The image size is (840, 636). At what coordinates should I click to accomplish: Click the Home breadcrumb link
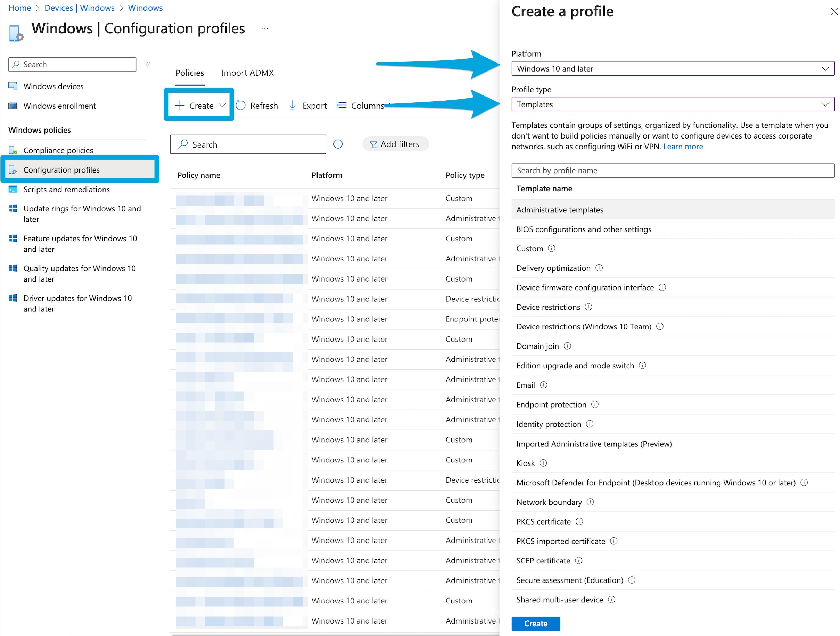(x=20, y=8)
